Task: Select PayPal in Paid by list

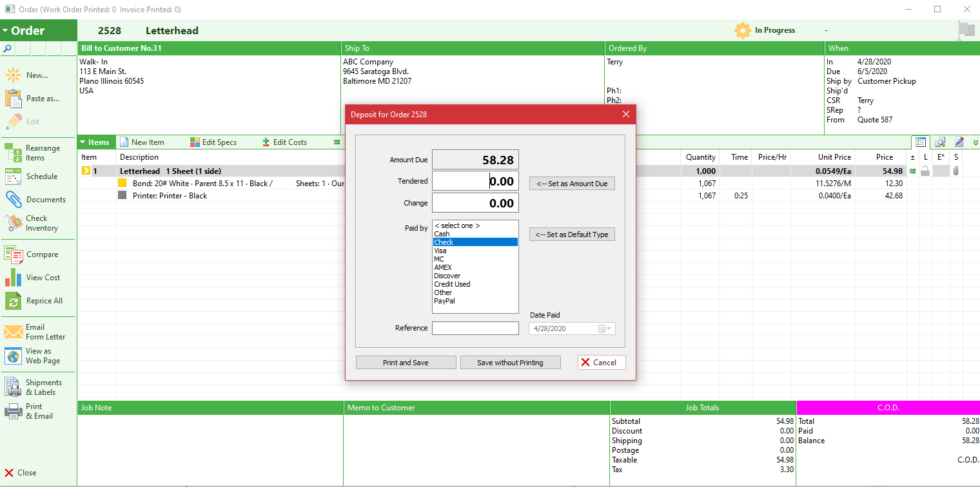Action: [x=475, y=301]
